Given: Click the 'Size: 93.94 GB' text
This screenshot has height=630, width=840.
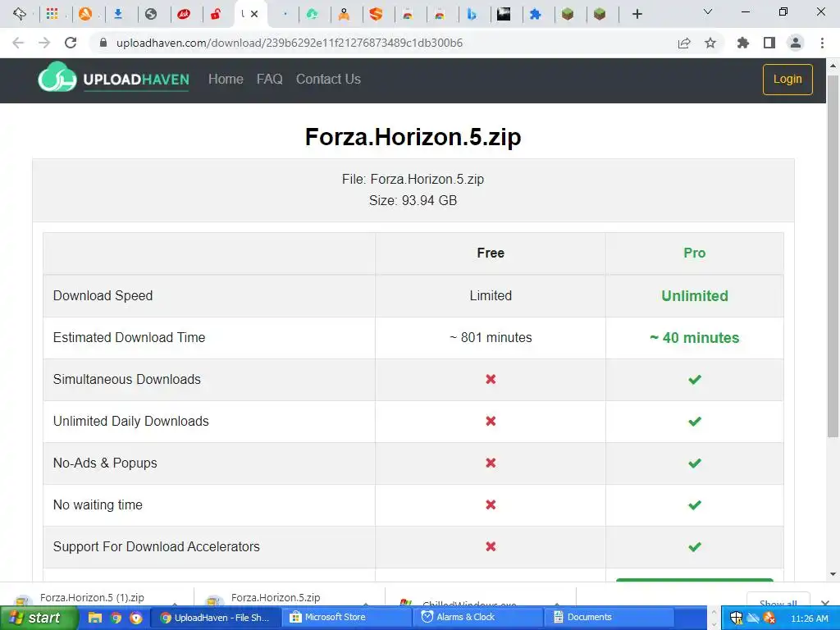Looking at the screenshot, I should [x=413, y=200].
